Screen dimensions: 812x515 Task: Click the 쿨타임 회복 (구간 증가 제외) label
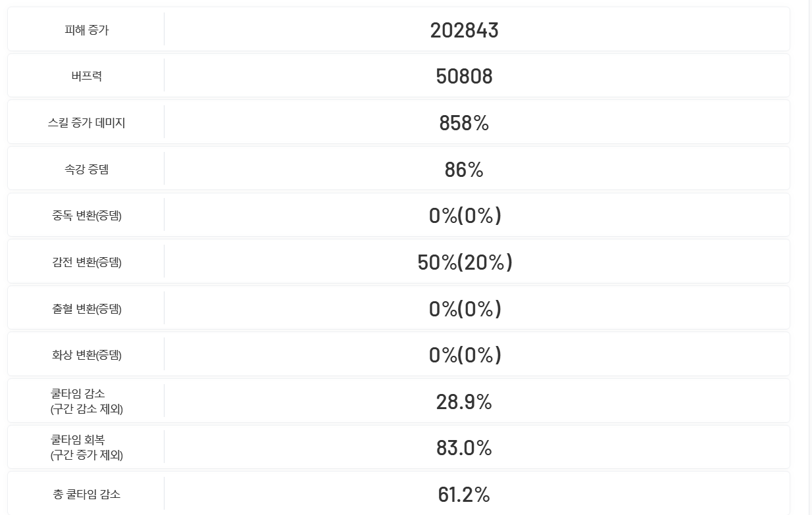(86, 447)
